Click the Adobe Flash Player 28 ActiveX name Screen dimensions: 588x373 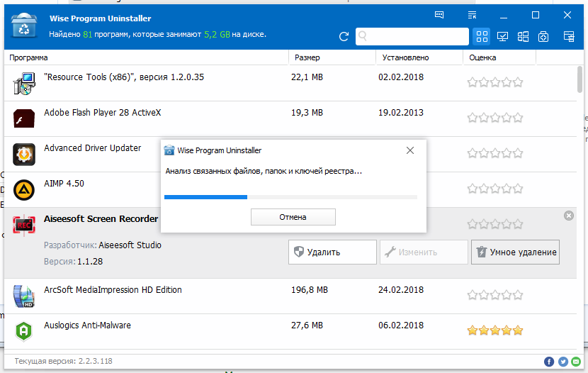click(x=103, y=113)
